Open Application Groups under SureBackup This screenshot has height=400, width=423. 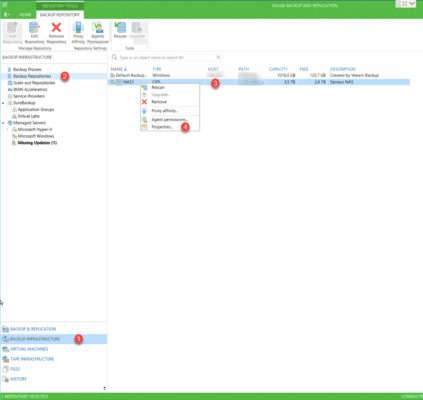(36, 109)
